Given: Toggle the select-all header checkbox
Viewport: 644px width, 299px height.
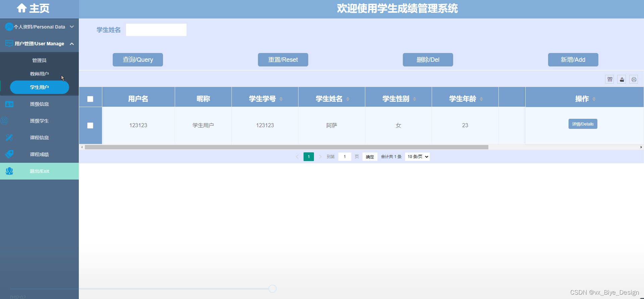Looking at the screenshot, I should (90, 99).
